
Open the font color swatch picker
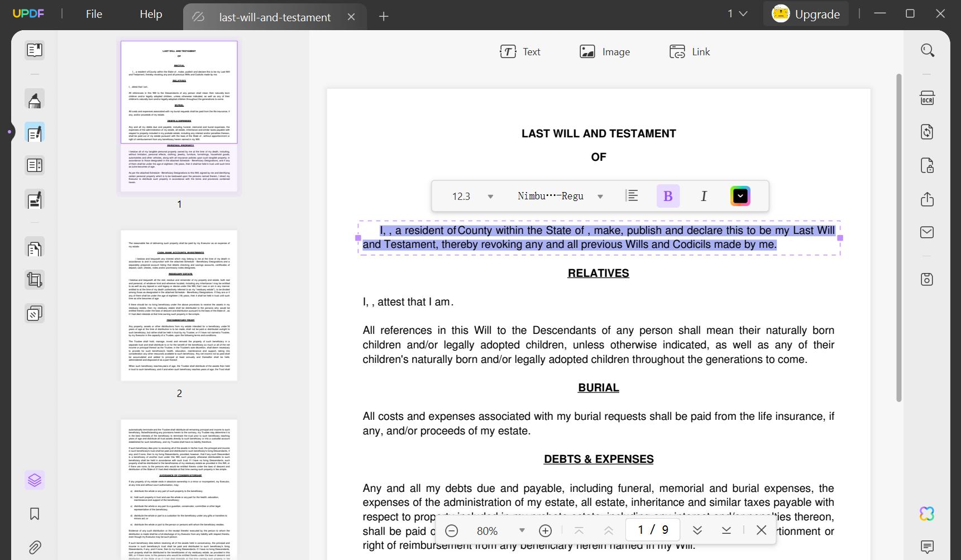(x=740, y=196)
